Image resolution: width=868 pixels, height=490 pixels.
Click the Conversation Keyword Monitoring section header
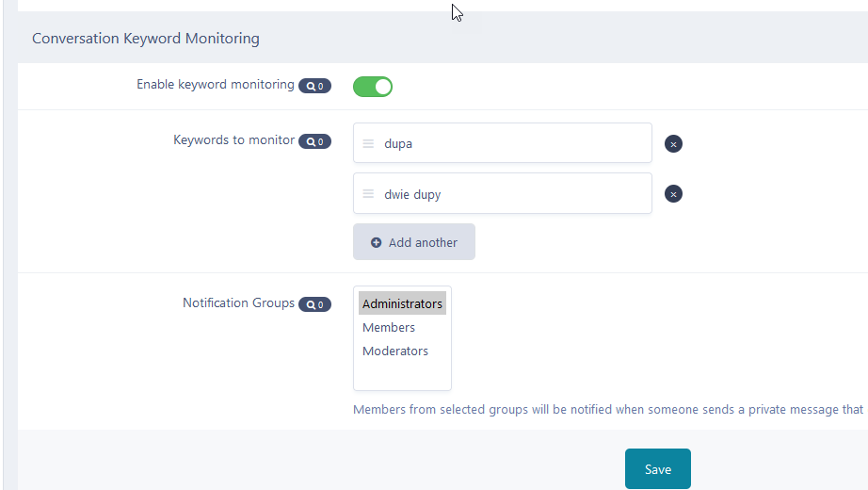(146, 39)
